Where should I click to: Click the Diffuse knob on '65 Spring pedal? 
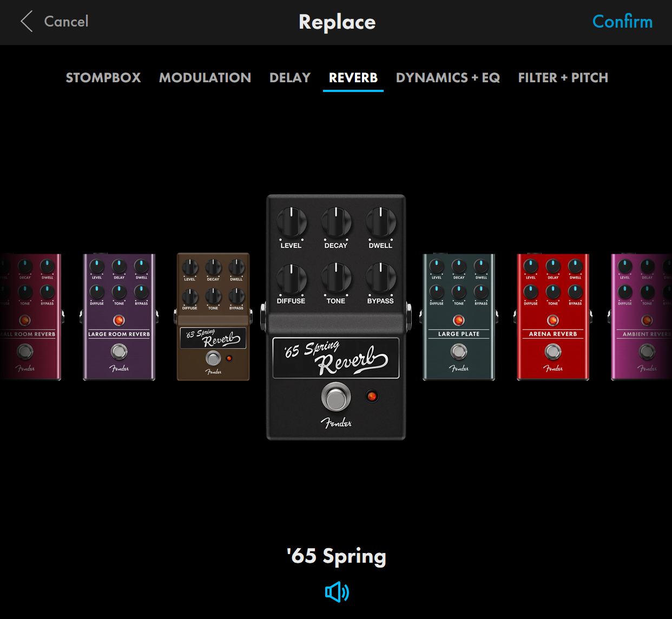(291, 278)
